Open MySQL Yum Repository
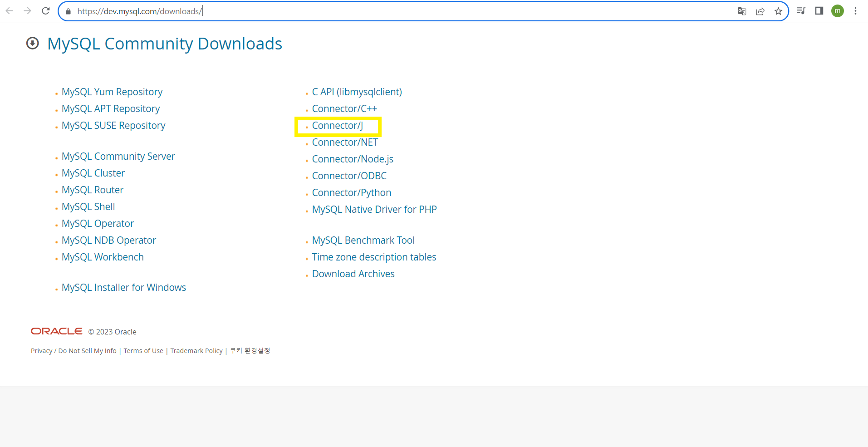The width and height of the screenshot is (868, 447). click(x=112, y=92)
